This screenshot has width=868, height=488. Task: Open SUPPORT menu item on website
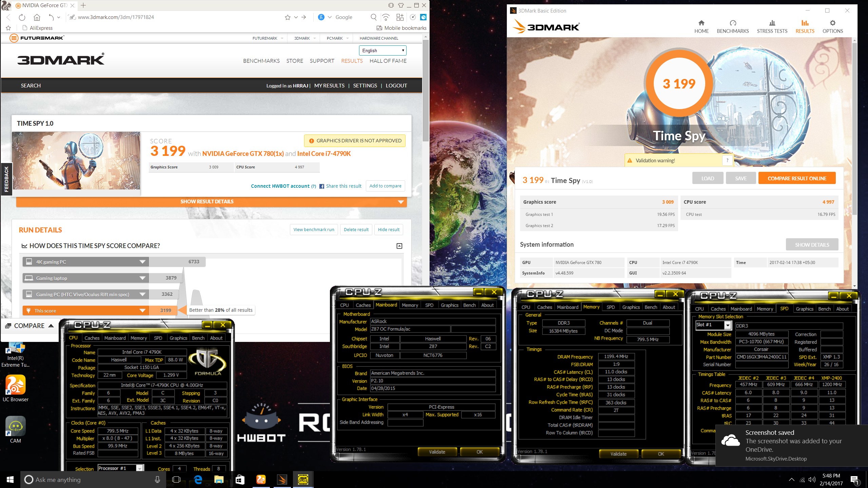point(322,61)
